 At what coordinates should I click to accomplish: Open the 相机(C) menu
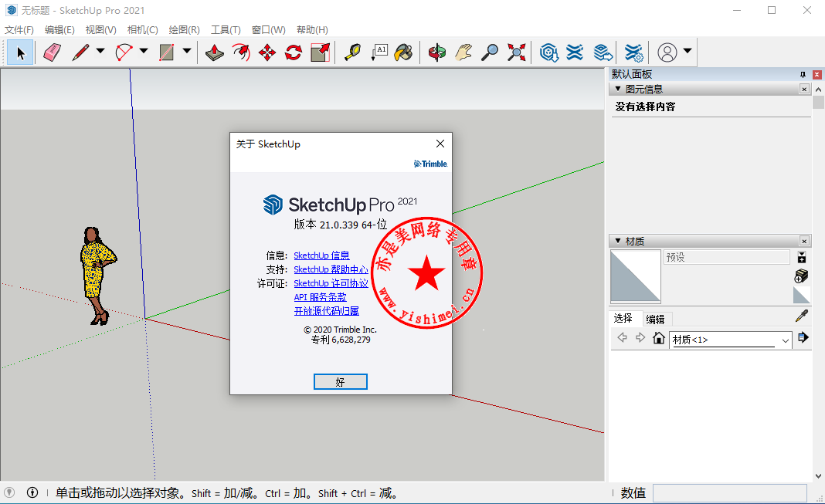click(x=143, y=30)
